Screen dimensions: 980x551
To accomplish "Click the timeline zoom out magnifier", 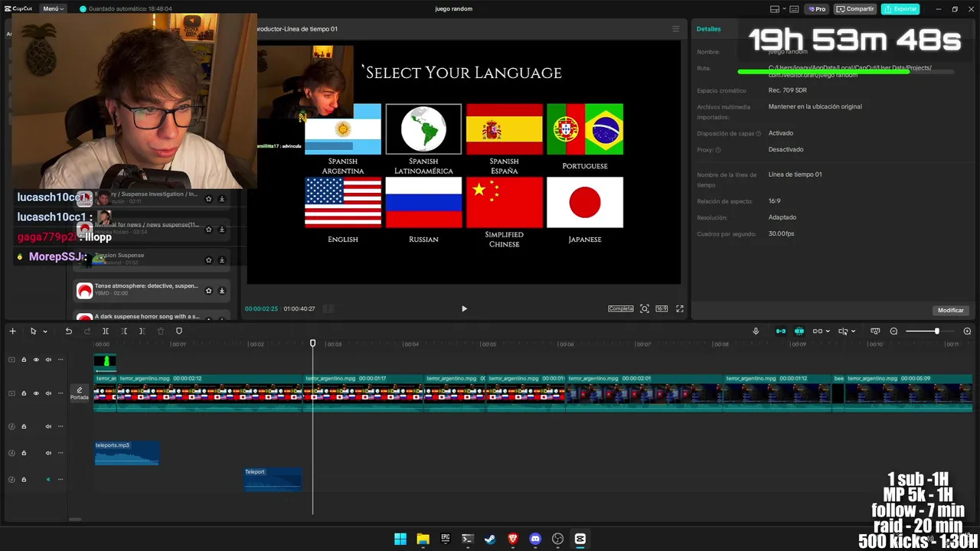I will (893, 331).
